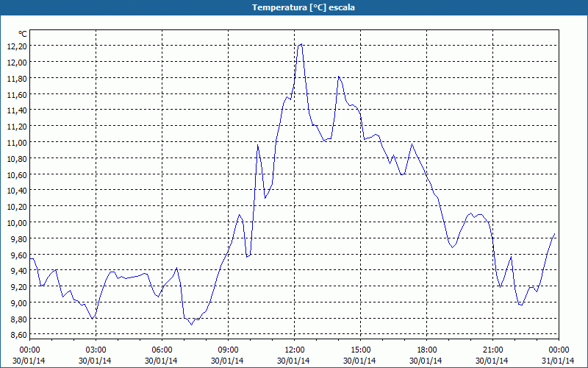The width and height of the screenshot is (588, 368).
Task: Select the 9,80 y-axis label
Action: pyautogui.click(x=19, y=238)
